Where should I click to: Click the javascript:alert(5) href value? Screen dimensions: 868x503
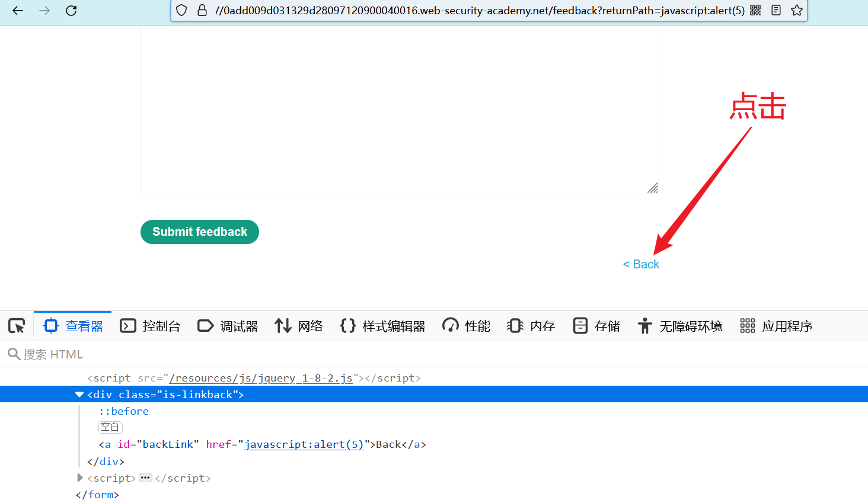pos(304,444)
